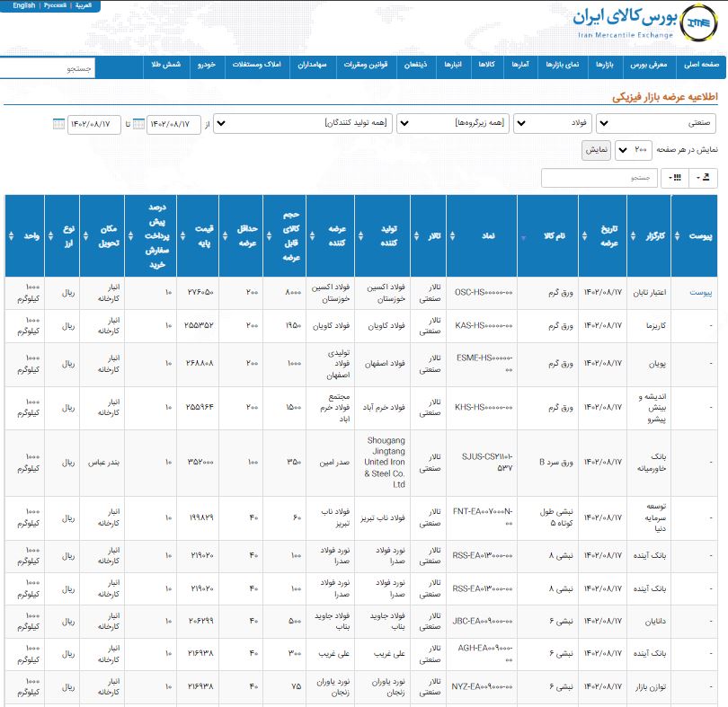
Task: Sort the table by the تاریخ عرضه column
Action: point(603,236)
